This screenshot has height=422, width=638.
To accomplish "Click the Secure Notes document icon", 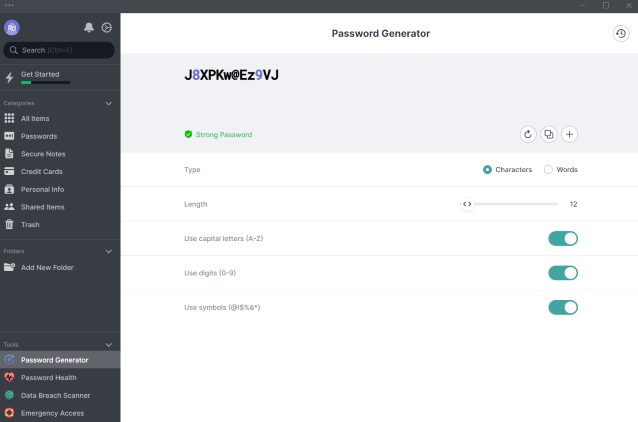I will pyautogui.click(x=9, y=153).
